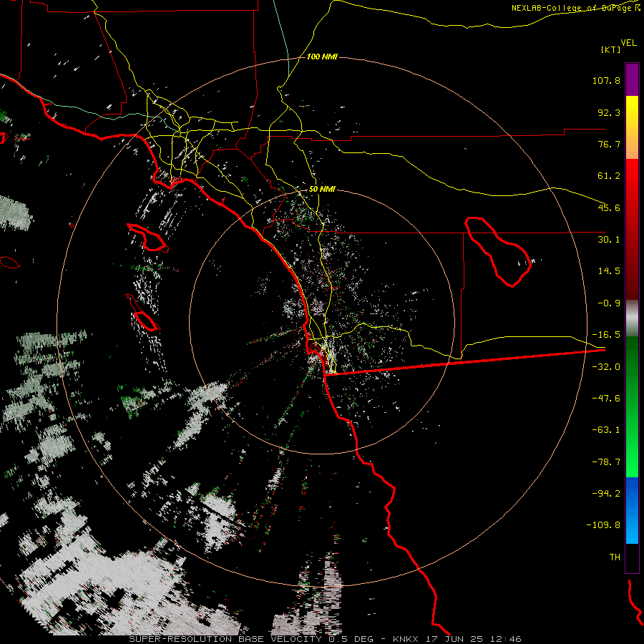Click the 76.7 velocity scale value

(x=609, y=144)
